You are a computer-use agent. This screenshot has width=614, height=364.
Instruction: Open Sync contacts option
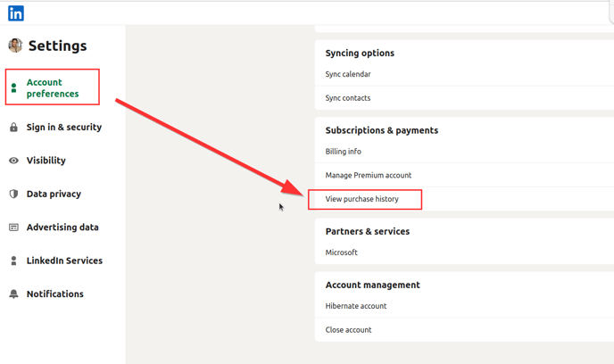point(348,98)
